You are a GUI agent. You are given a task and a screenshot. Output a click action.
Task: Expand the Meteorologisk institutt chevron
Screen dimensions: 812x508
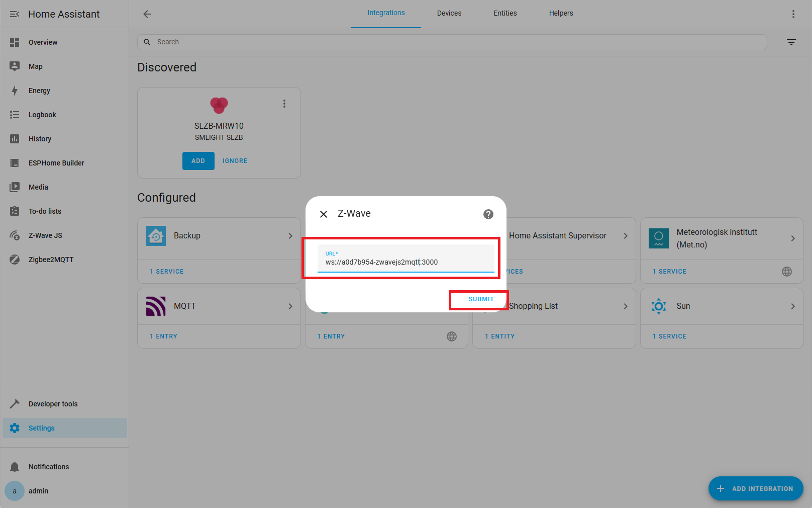click(x=793, y=238)
